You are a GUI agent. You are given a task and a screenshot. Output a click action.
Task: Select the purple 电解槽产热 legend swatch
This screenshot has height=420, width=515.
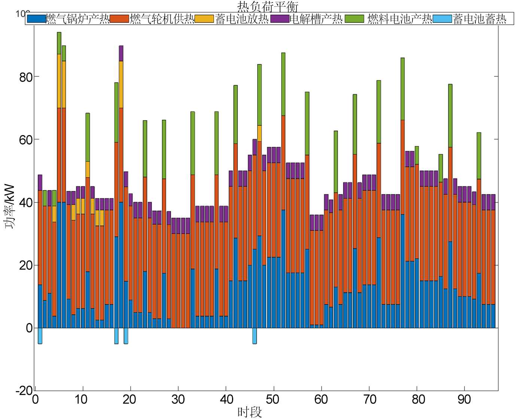point(280,19)
